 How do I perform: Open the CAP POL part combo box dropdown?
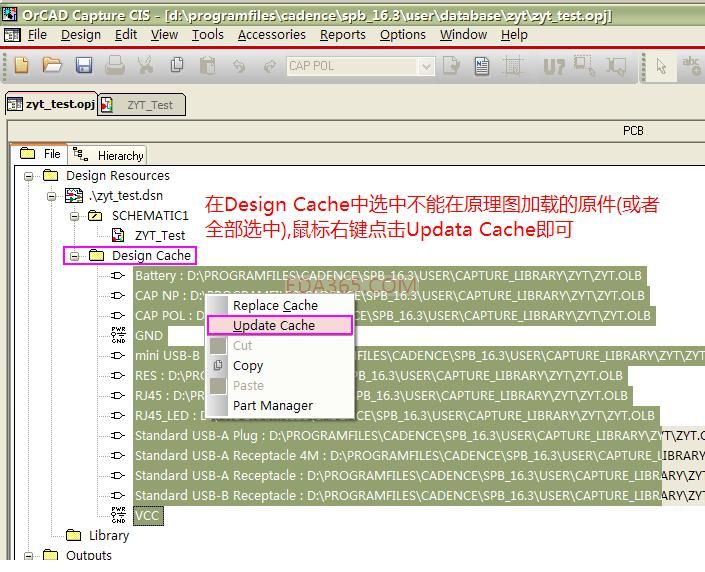[426, 67]
